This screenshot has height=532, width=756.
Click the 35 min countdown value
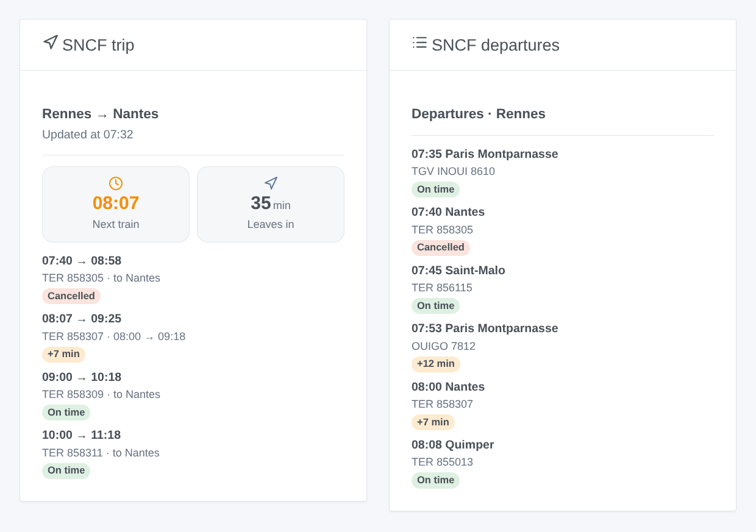271,203
